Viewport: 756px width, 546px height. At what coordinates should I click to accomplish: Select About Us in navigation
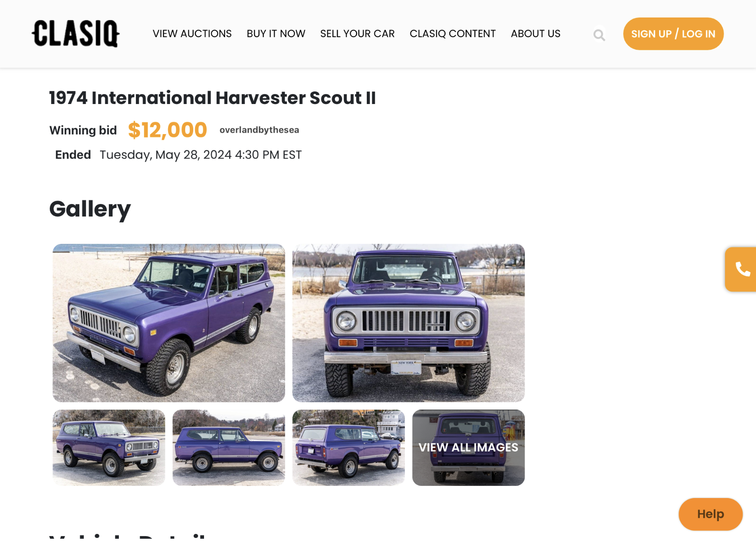pos(535,34)
